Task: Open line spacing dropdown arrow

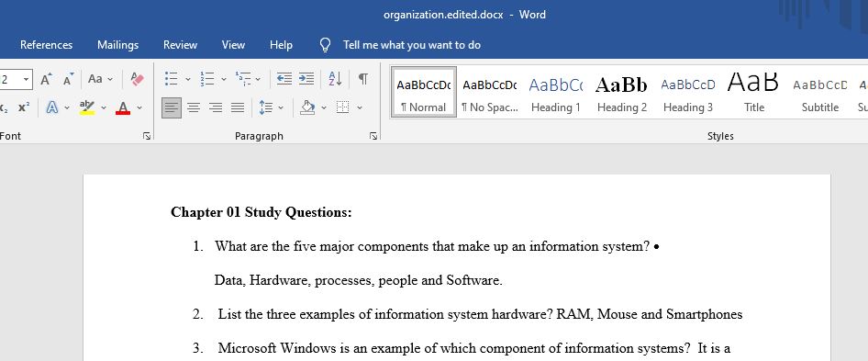Action: (281, 107)
